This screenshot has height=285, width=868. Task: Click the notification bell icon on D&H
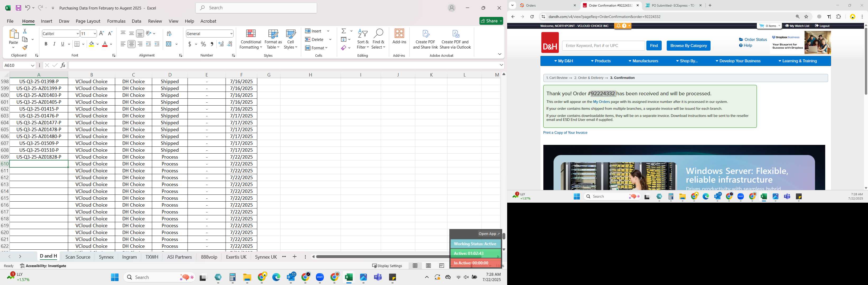coord(618,26)
